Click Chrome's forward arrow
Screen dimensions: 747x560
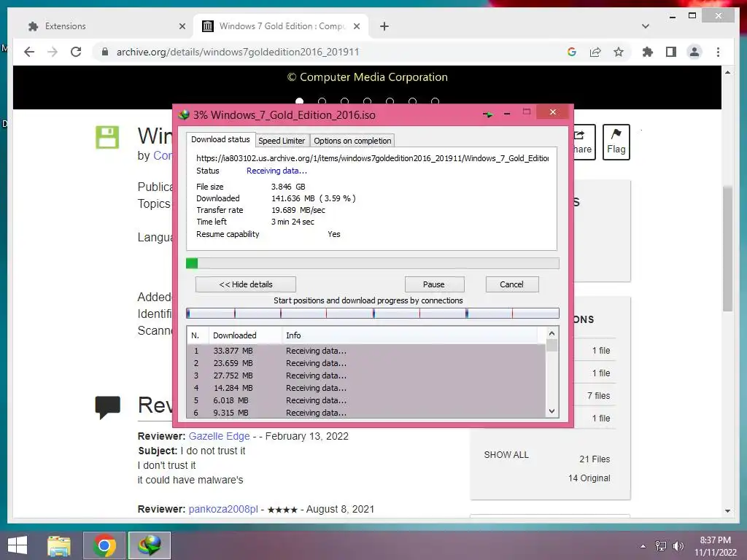pyautogui.click(x=53, y=52)
